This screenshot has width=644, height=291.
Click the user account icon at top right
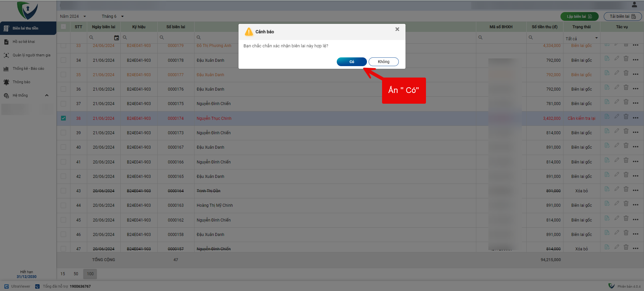[x=634, y=5]
